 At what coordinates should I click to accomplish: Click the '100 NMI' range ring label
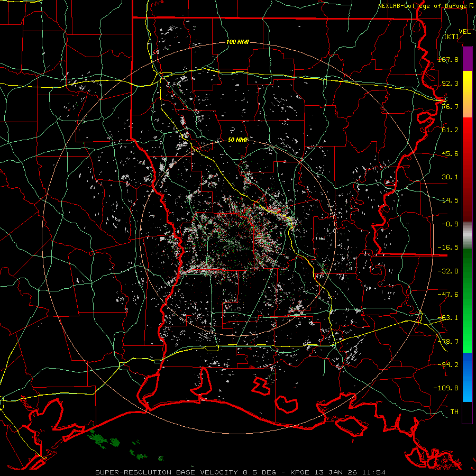(x=237, y=42)
